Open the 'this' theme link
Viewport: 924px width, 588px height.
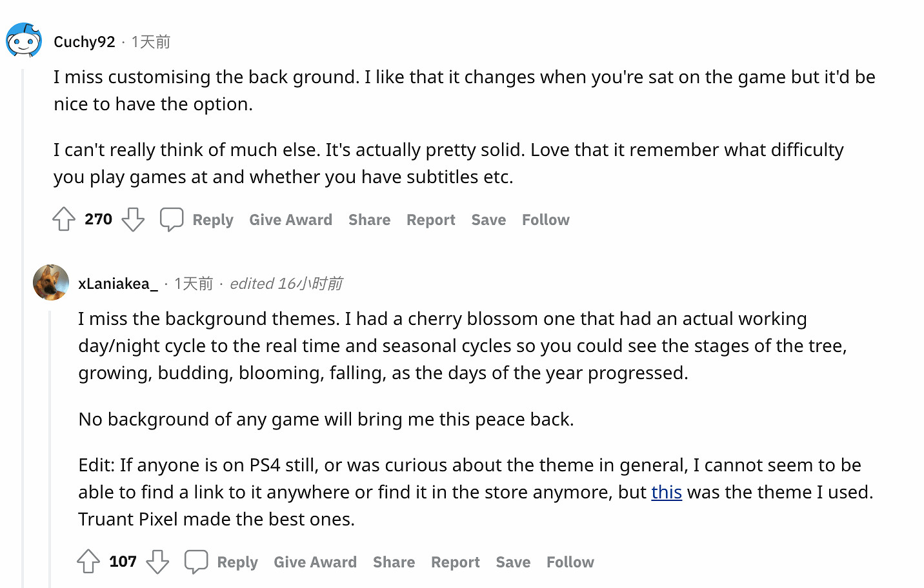[667, 493]
